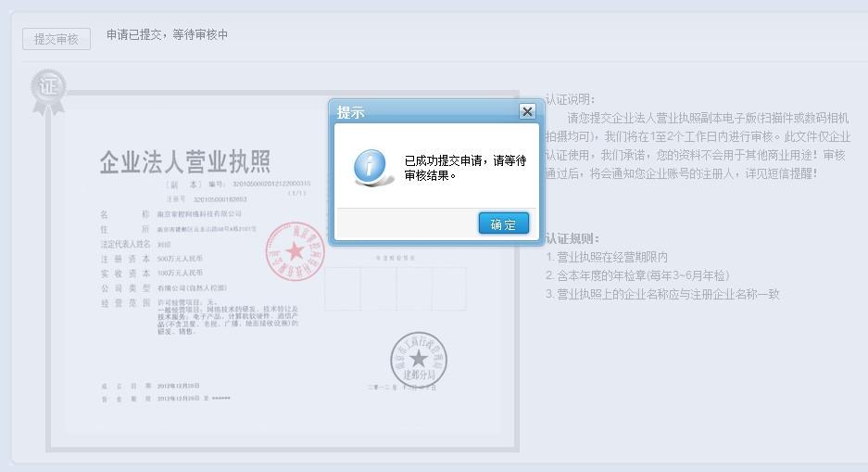The height and width of the screenshot is (472, 868).
Task: Click the red circular star seal
Action: tap(295, 250)
